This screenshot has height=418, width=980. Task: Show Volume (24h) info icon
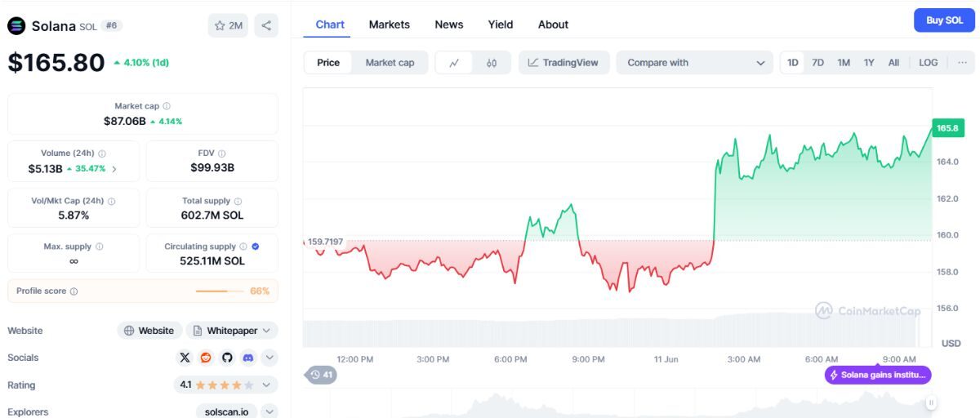point(102,153)
